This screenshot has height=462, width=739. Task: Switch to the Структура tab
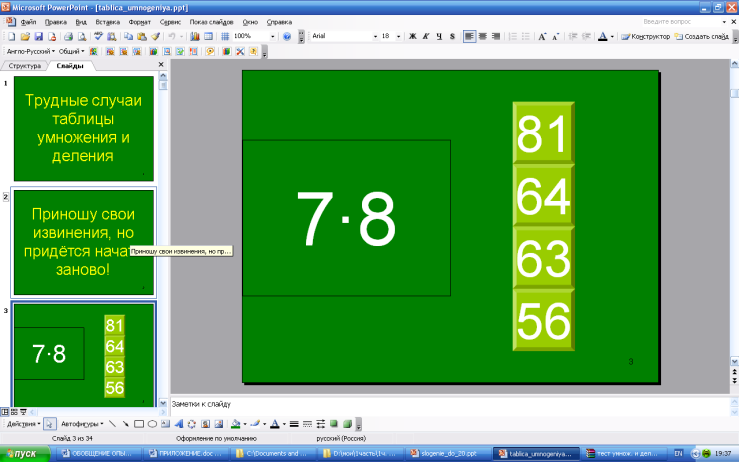click(24, 65)
